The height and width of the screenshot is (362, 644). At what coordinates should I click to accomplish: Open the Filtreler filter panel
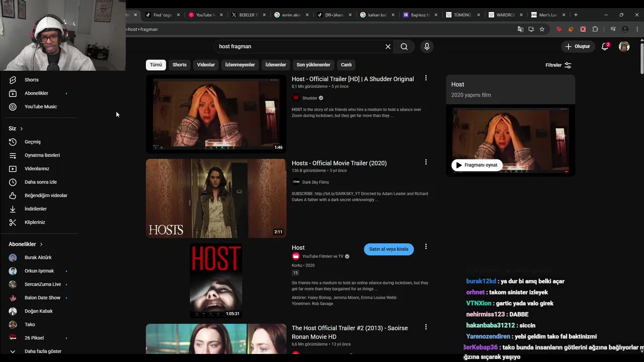558,65
